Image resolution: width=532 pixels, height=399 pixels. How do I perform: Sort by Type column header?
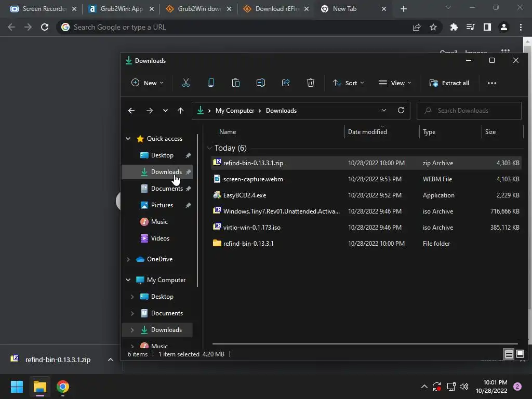pyautogui.click(x=429, y=132)
